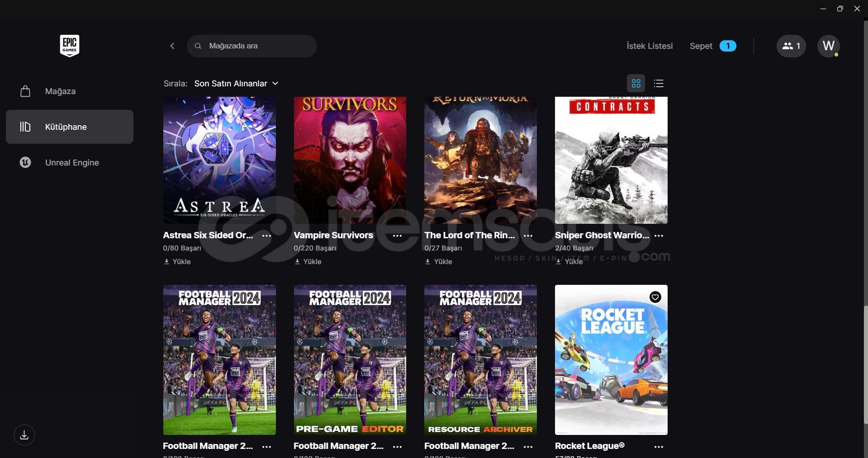Install The Lord of The Rings via Yükle
The height and width of the screenshot is (458, 868).
(438, 261)
